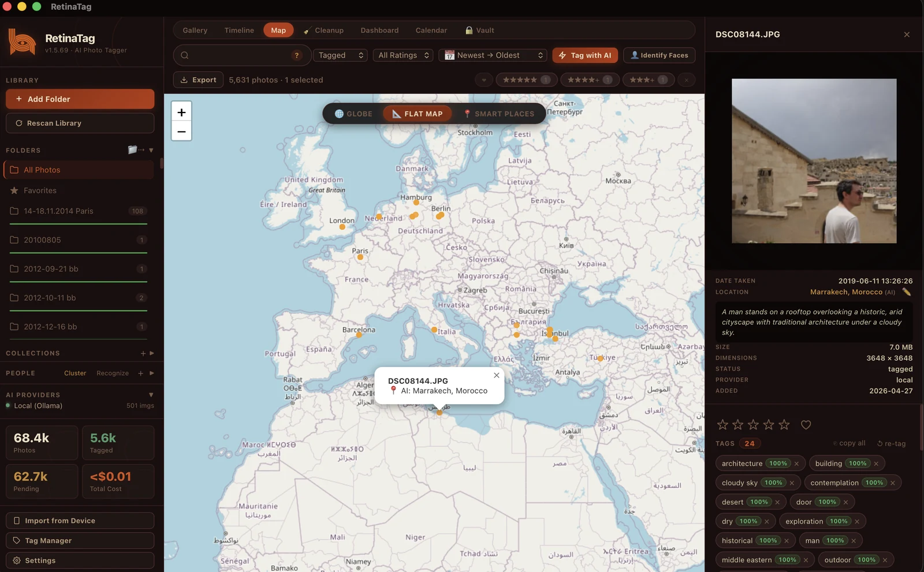
Task: Open the Gallery tab
Action: 195,30
